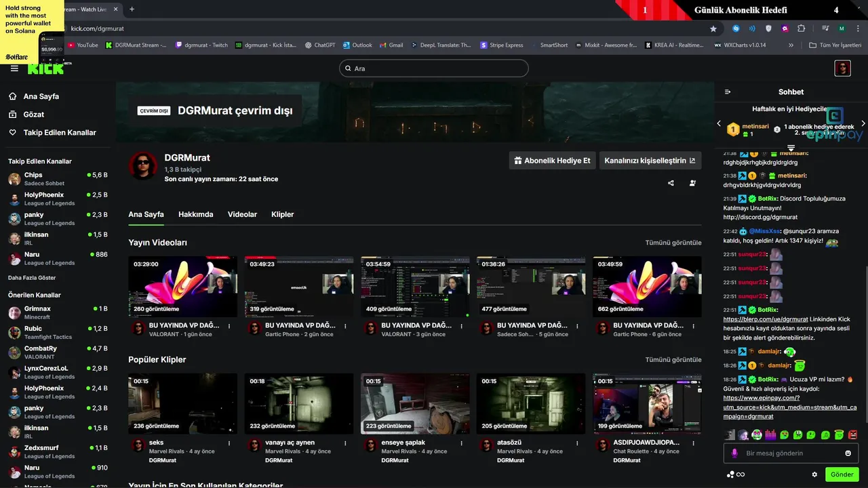Open the browser extensions puzzle icon
868x488 pixels.
pos(801,28)
